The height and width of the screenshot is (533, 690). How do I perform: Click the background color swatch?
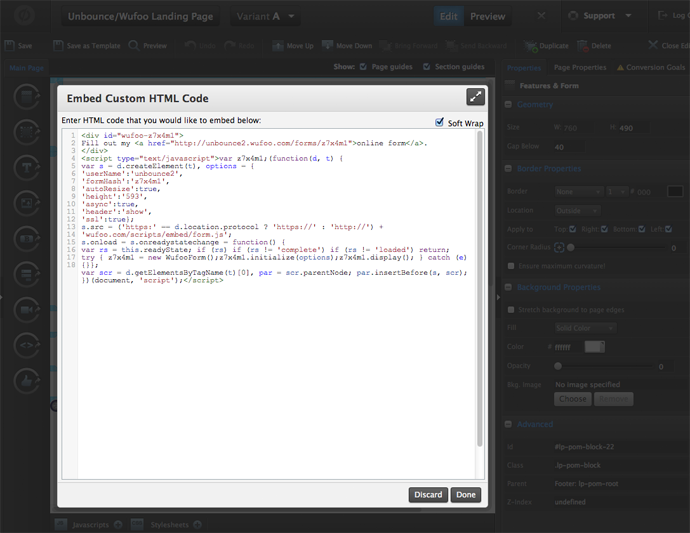tap(595, 347)
